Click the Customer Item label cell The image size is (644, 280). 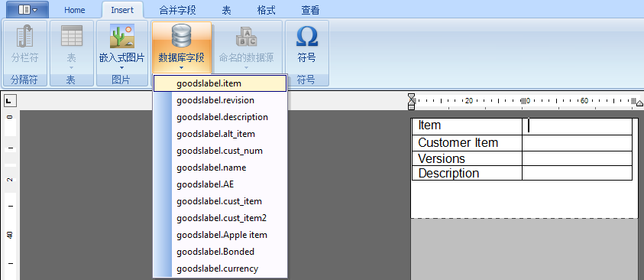467,142
